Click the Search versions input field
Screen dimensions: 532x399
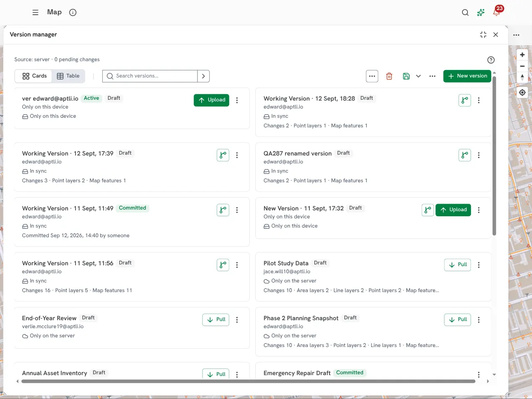pos(150,76)
